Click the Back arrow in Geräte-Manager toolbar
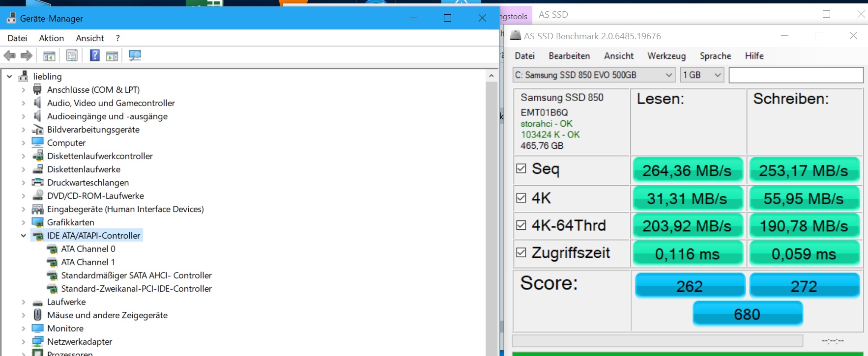The height and width of the screenshot is (356, 868). pos(9,55)
